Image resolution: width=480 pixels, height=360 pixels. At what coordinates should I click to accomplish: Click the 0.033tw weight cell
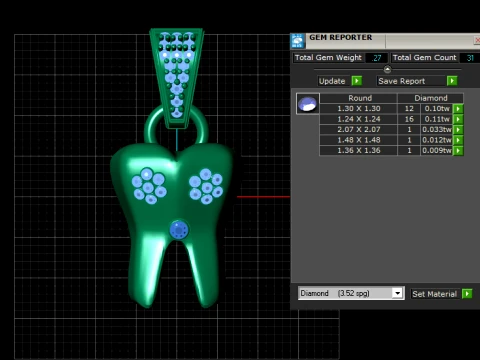(437, 130)
